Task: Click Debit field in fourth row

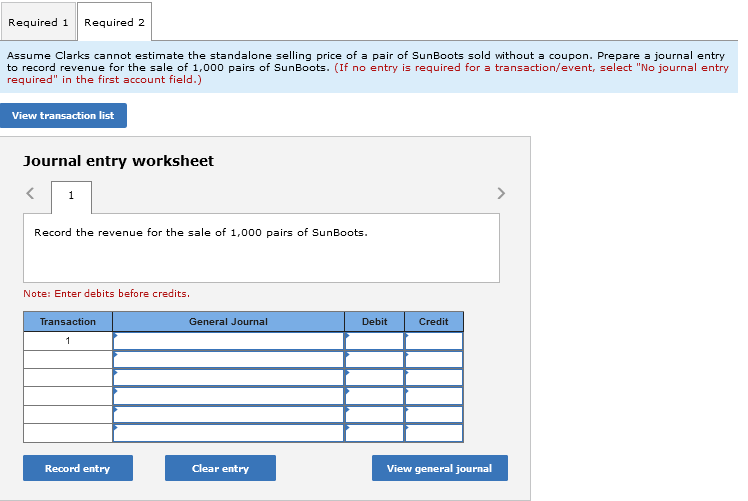Action: 374,396
